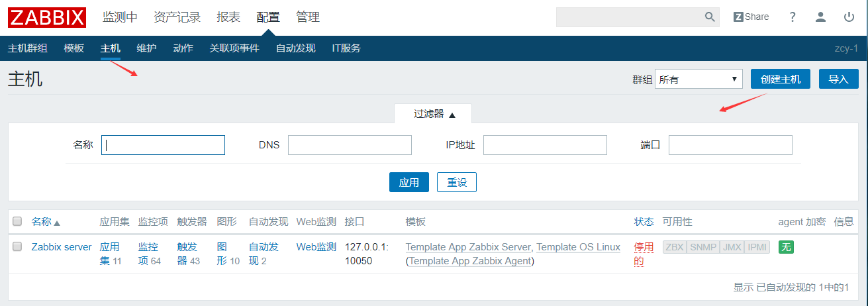The height and width of the screenshot is (306, 868).
Task: Open 触发器 43 for Zabbix server
Action: coord(189,254)
